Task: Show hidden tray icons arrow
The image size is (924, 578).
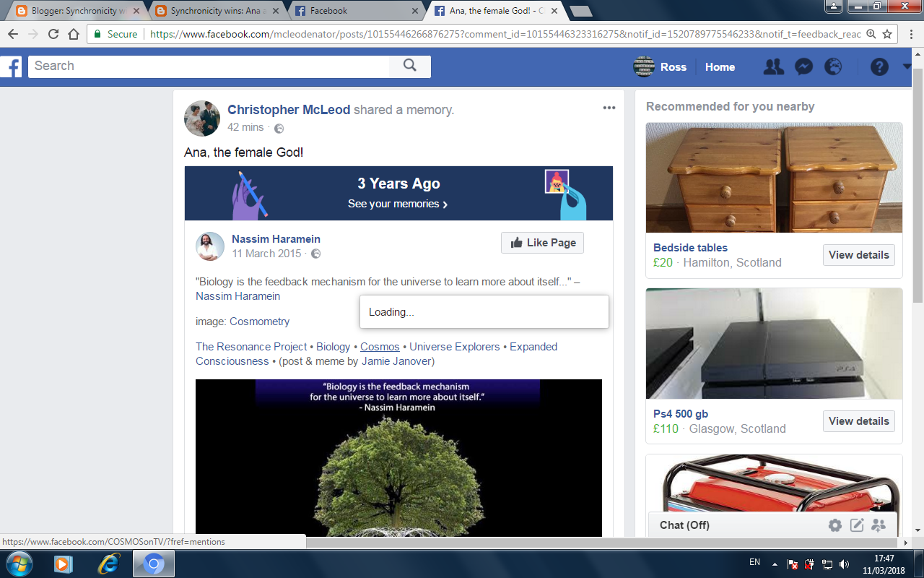Action: tap(775, 564)
